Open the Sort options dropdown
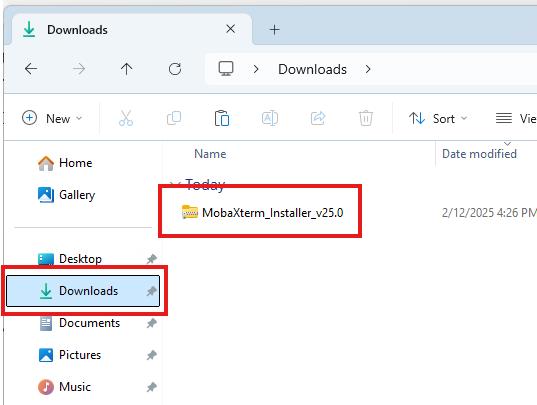The image size is (537, 405). coord(438,118)
